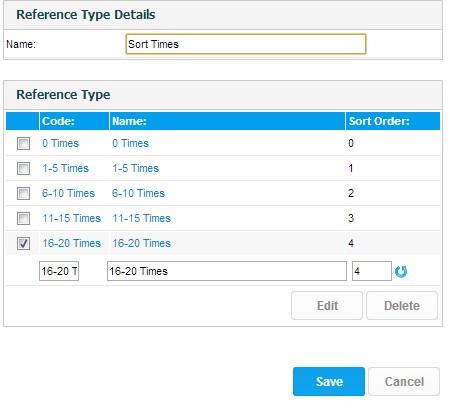Focus the Name field with Sort Times
The width and height of the screenshot is (450, 417).
(x=246, y=44)
